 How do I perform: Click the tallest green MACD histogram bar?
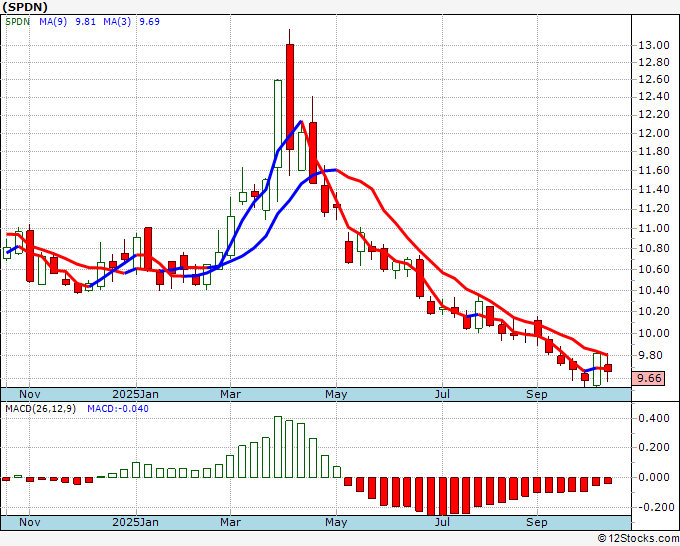(x=278, y=447)
